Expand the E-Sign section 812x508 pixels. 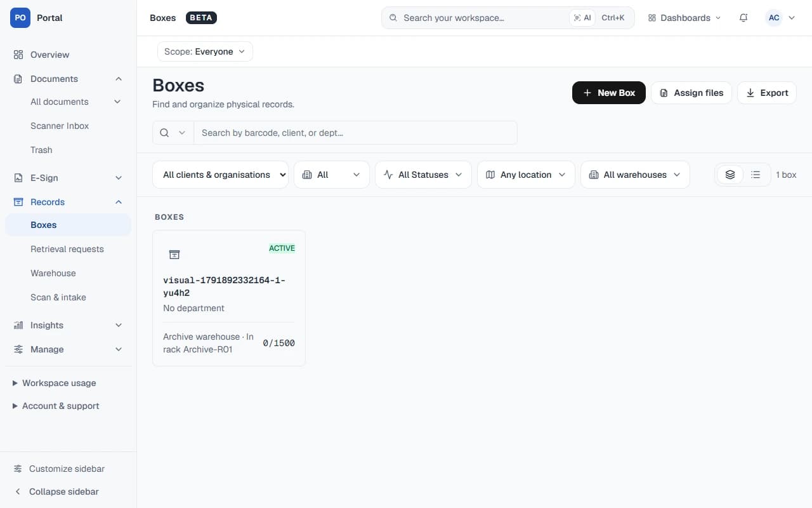click(68, 178)
